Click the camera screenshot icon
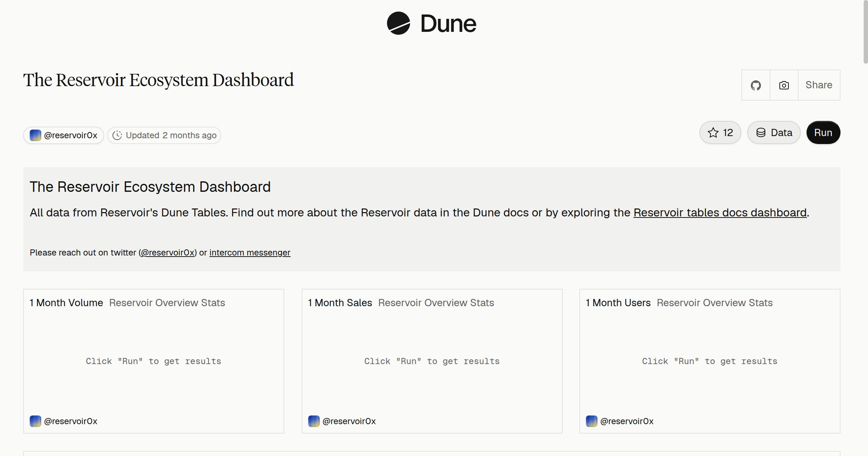The height and width of the screenshot is (456, 868). pyautogui.click(x=784, y=85)
